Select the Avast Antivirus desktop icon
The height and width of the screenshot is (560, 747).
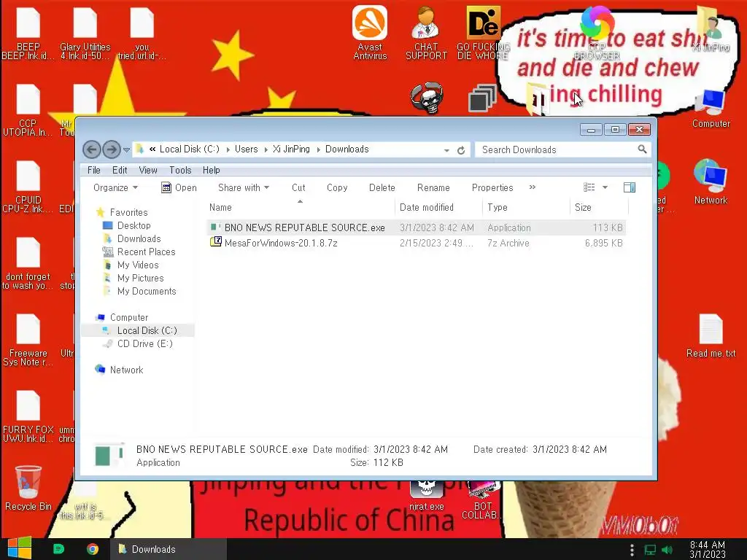click(x=370, y=32)
